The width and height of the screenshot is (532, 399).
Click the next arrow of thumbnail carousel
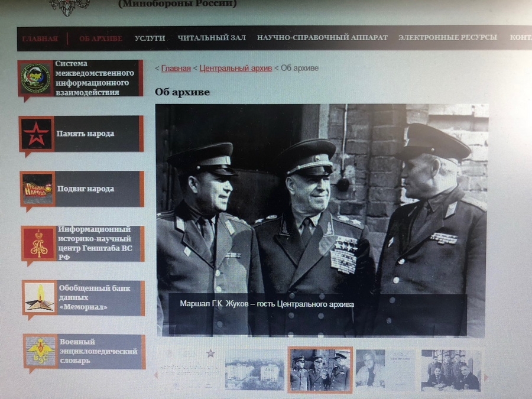[x=486, y=377]
